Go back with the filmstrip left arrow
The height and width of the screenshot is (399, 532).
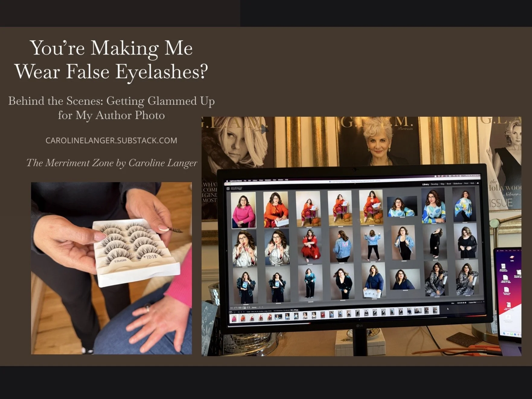tap(241, 312)
